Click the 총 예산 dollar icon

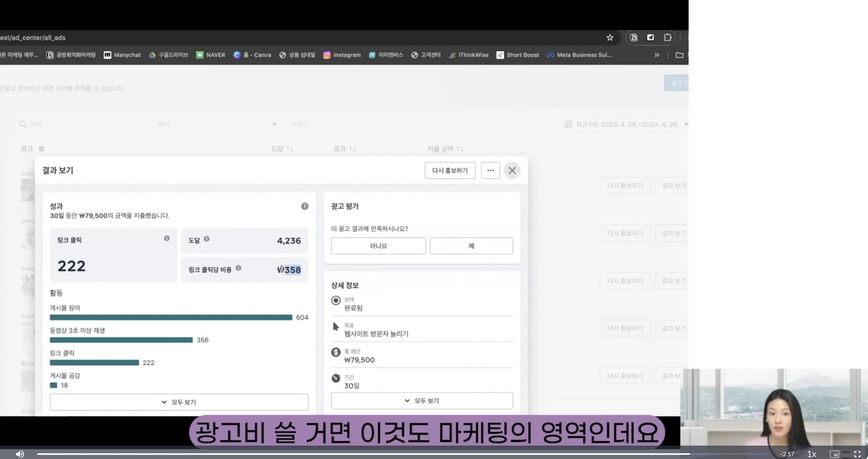pyautogui.click(x=336, y=352)
